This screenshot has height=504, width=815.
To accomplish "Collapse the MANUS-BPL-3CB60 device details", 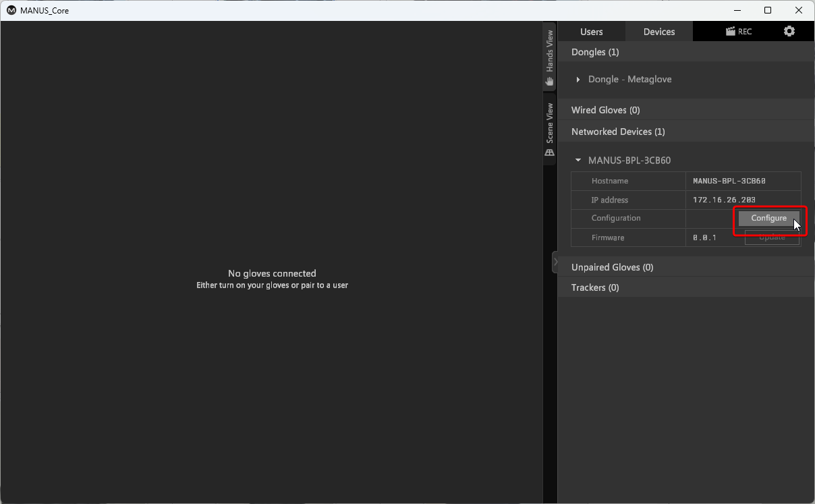I will [578, 161].
